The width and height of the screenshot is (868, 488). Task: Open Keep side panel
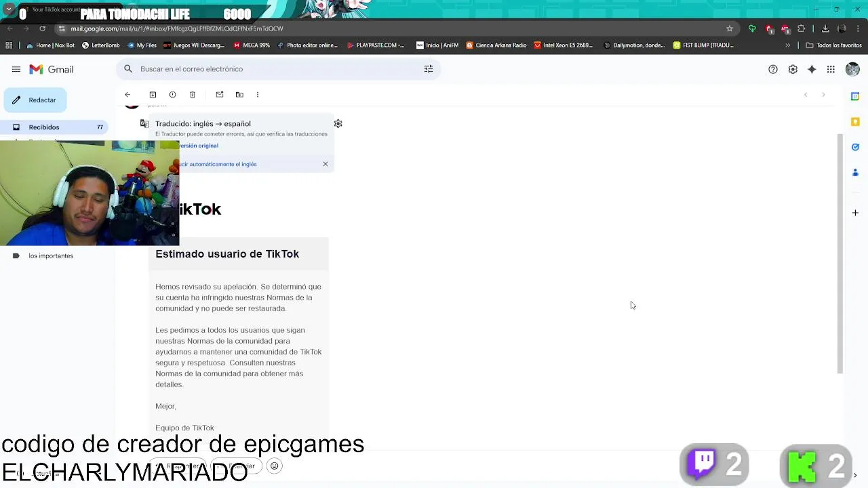click(x=855, y=122)
